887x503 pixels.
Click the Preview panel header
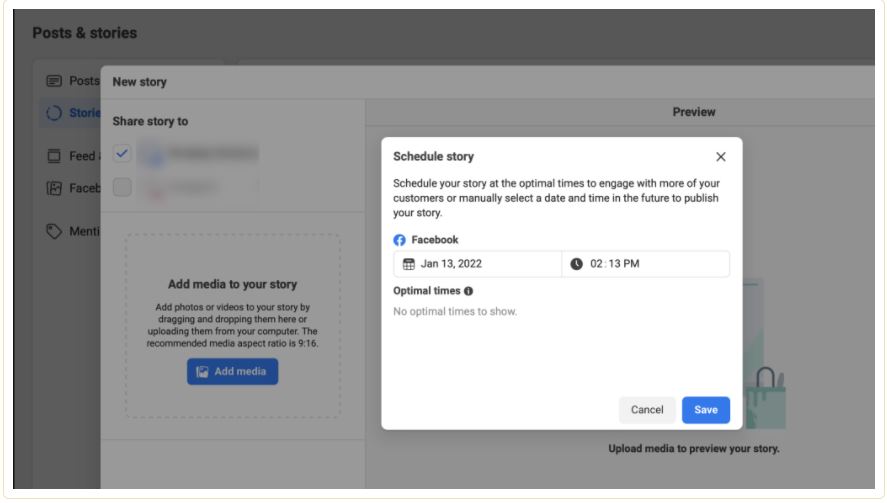[693, 112]
